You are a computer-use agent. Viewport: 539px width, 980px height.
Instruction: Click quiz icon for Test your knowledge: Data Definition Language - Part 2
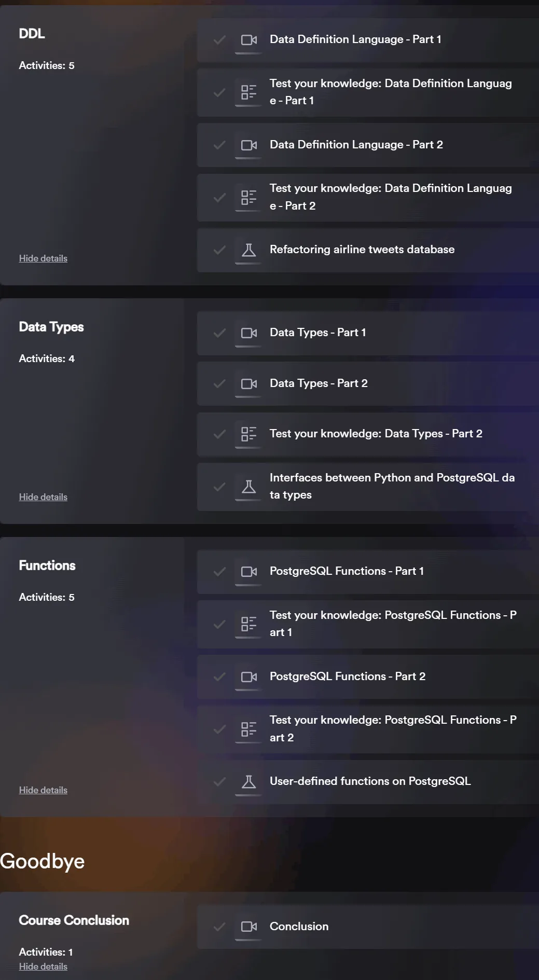pos(249,197)
